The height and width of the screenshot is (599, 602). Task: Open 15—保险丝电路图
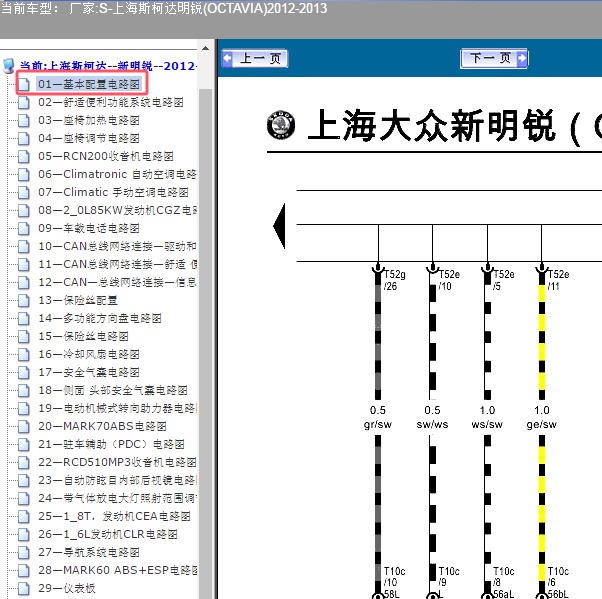pos(83,336)
